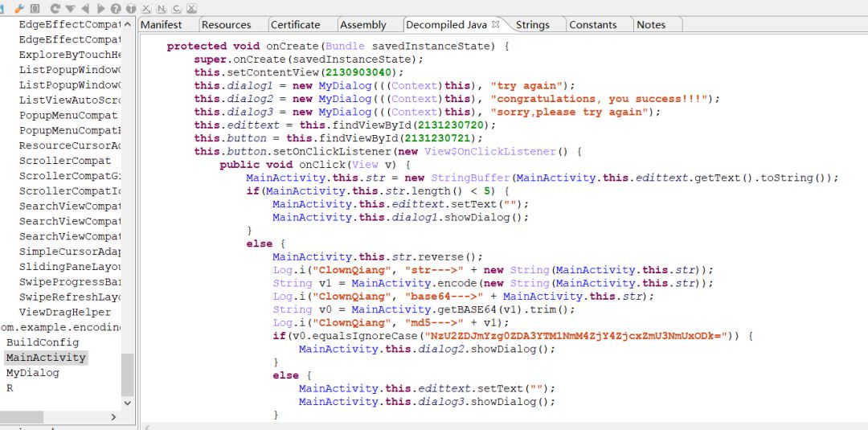
Task: Select the com.example.encoding package node
Action: click(59, 328)
